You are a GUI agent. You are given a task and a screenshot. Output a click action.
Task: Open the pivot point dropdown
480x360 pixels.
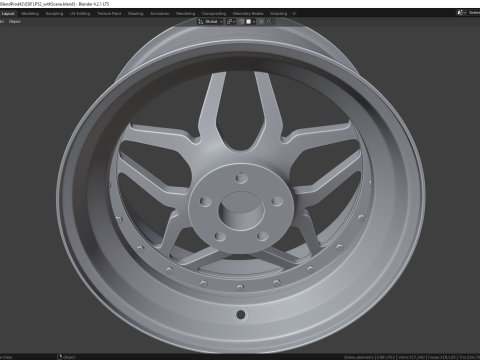coord(231,22)
